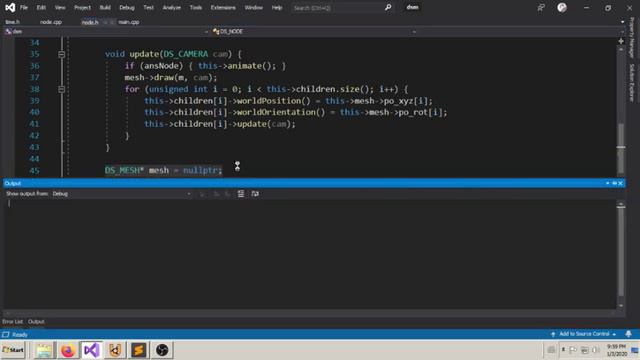Viewport: 640px width, 360px height.
Task: Click the Clear All output icon
Action: (241, 194)
